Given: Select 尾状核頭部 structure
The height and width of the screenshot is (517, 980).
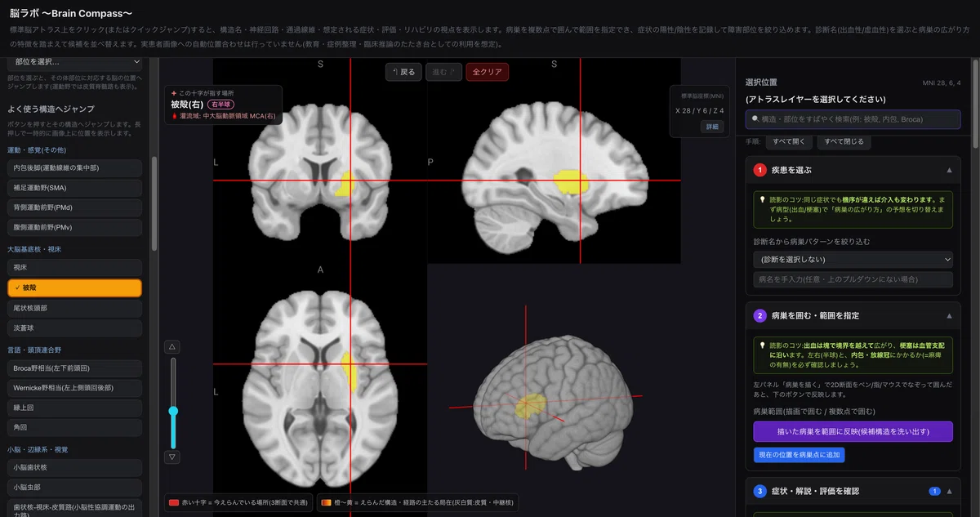Looking at the screenshot, I should click(x=75, y=308).
